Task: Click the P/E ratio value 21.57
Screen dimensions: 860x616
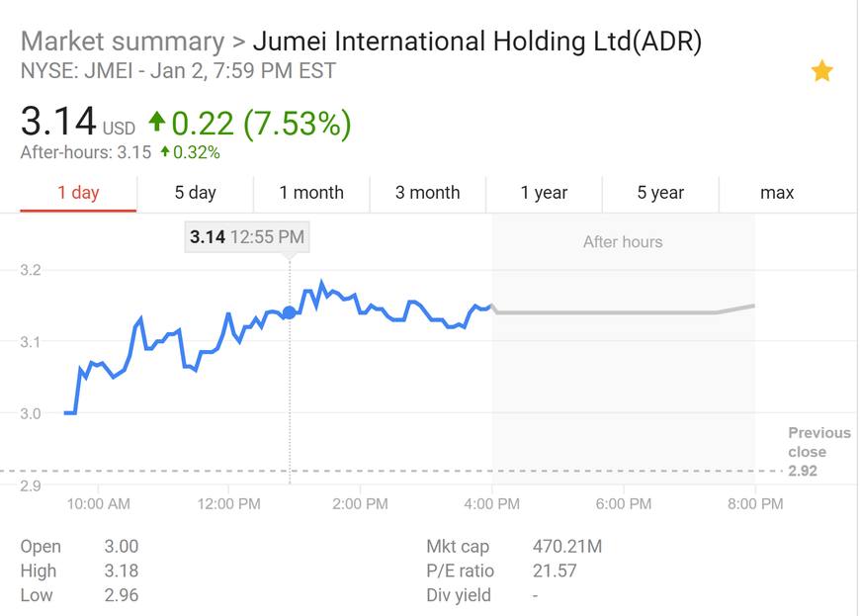Action: [x=554, y=571]
